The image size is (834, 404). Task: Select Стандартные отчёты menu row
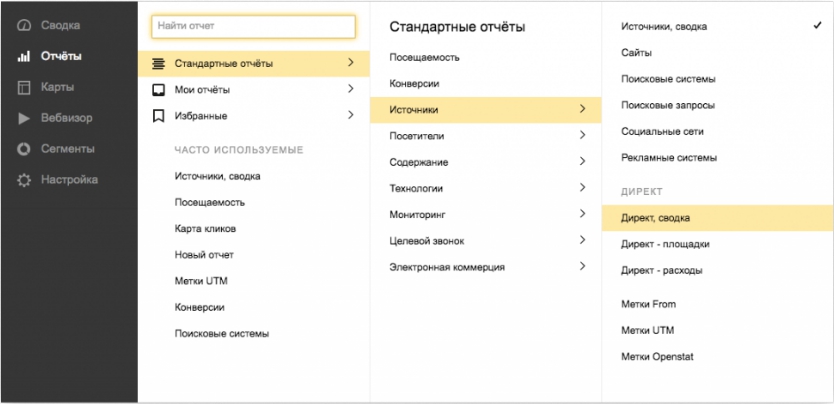pos(254,64)
